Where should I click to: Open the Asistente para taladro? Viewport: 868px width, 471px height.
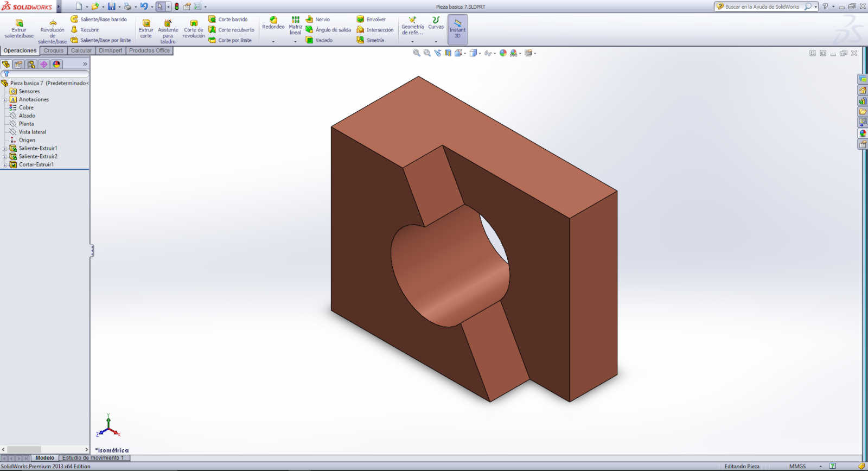click(x=168, y=31)
